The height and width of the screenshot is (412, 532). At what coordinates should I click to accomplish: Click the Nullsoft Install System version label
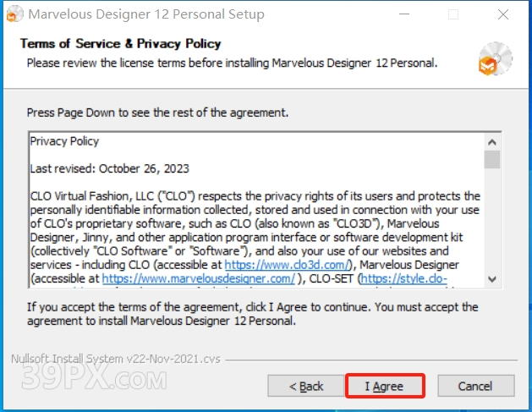coord(116,359)
